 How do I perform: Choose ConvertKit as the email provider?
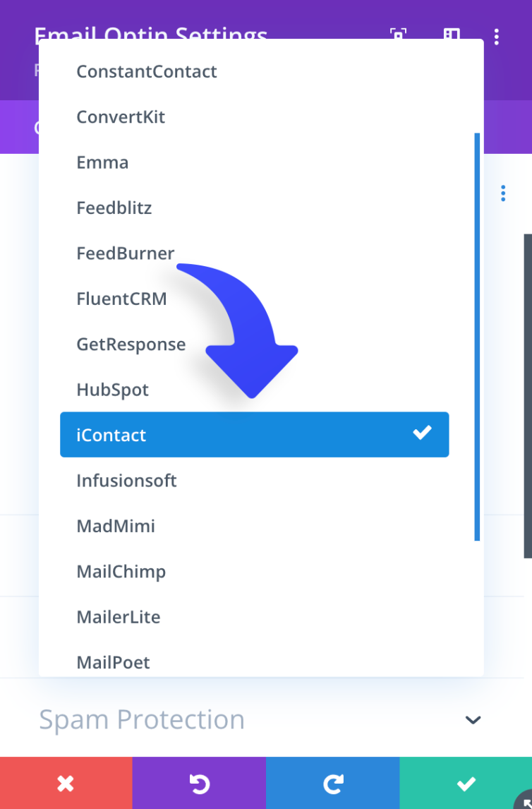(x=120, y=116)
